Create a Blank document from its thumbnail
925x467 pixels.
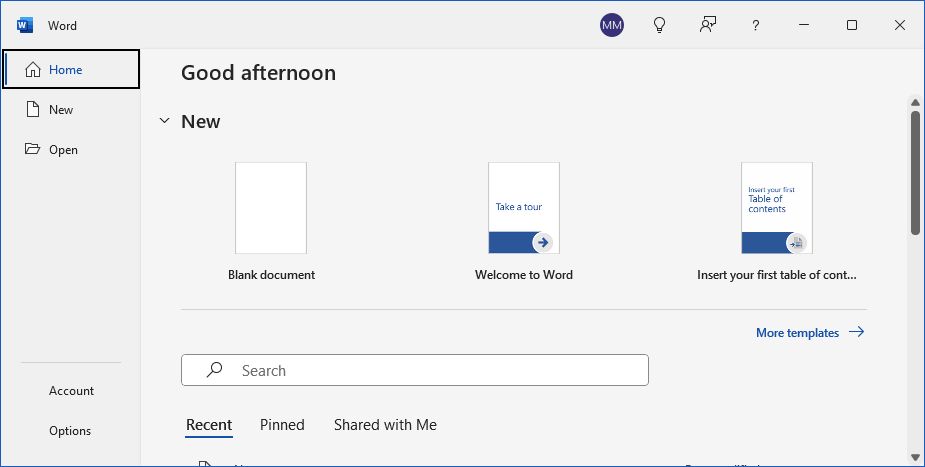271,208
